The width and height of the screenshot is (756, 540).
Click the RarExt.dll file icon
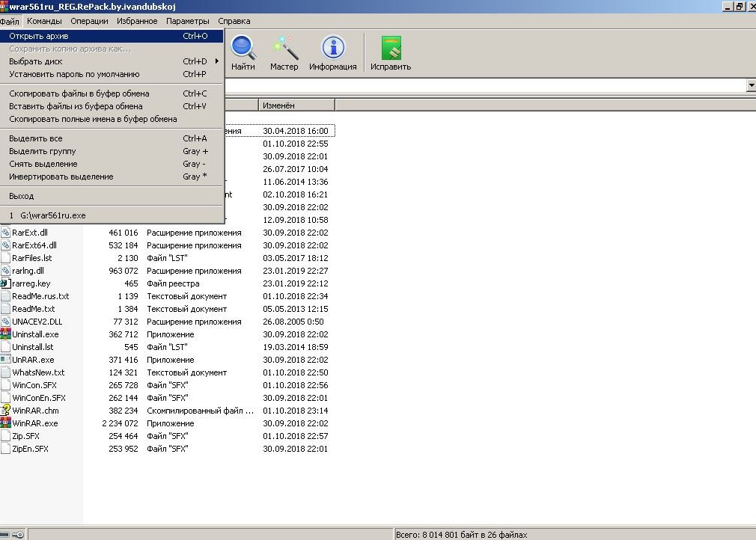pyautogui.click(x=5, y=233)
